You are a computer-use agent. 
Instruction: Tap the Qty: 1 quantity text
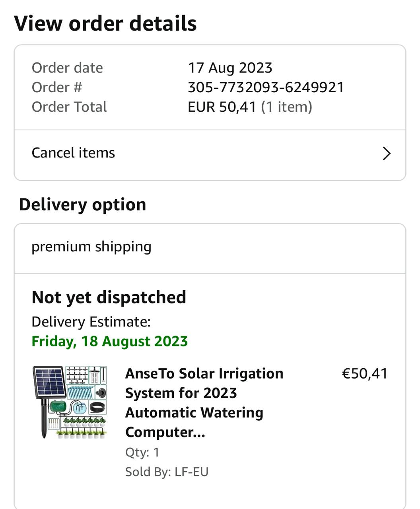coord(142,453)
